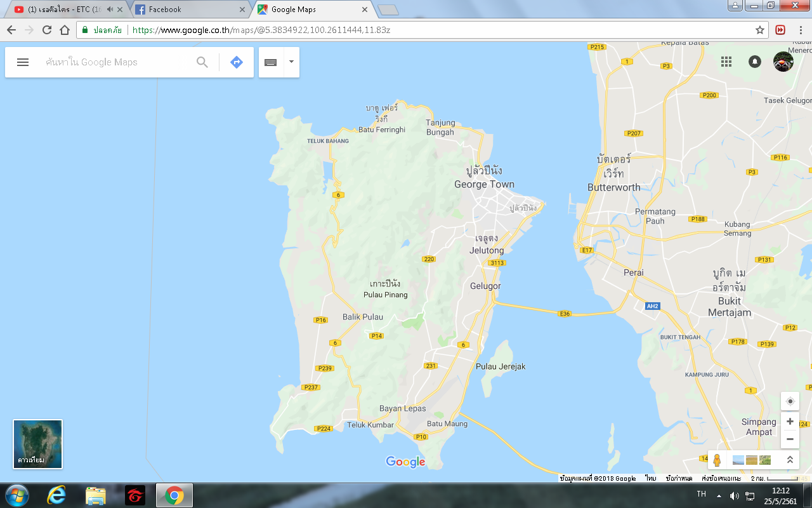Click the Jelutong label
This screenshot has width=812, height=508.
point(487,250)
